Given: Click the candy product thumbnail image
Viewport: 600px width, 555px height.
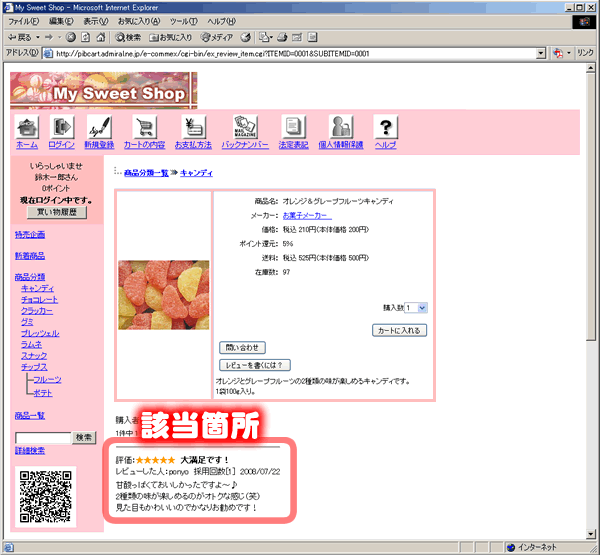Looking at the screenshot, I should coord(164,295).
